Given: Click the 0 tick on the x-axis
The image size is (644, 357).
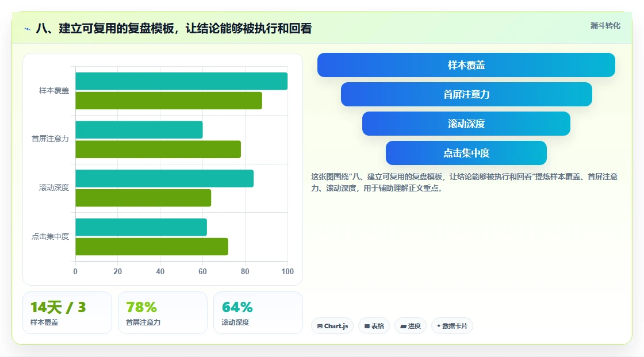Looking at the screenshot, I should coord(75,271).
